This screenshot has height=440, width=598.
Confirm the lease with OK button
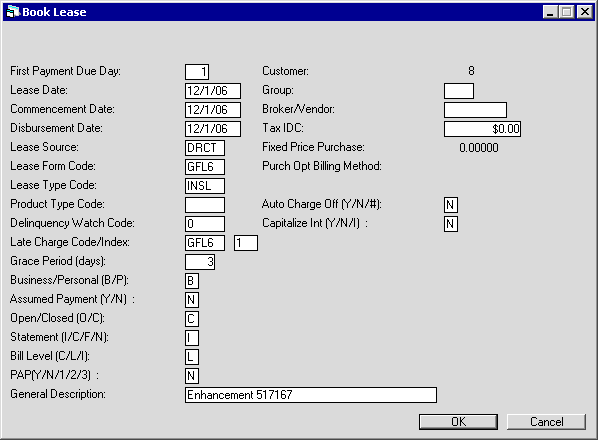tap(458, 422)
